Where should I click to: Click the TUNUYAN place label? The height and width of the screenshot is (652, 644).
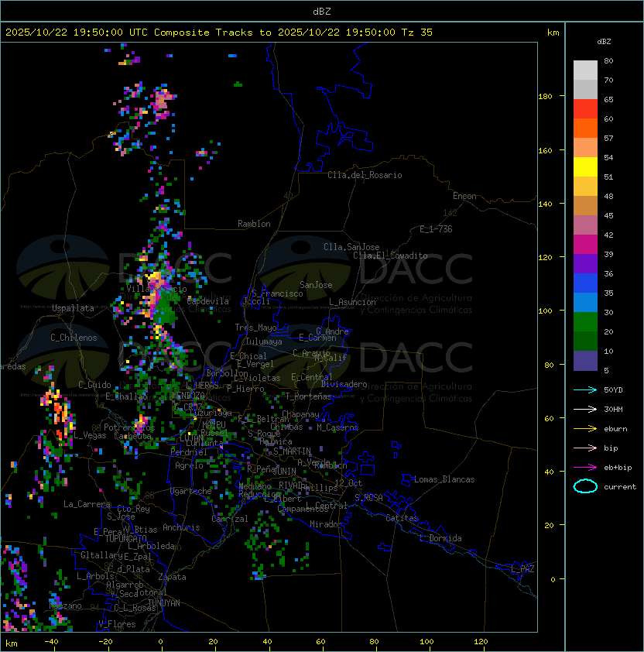(x=163, y=603)
